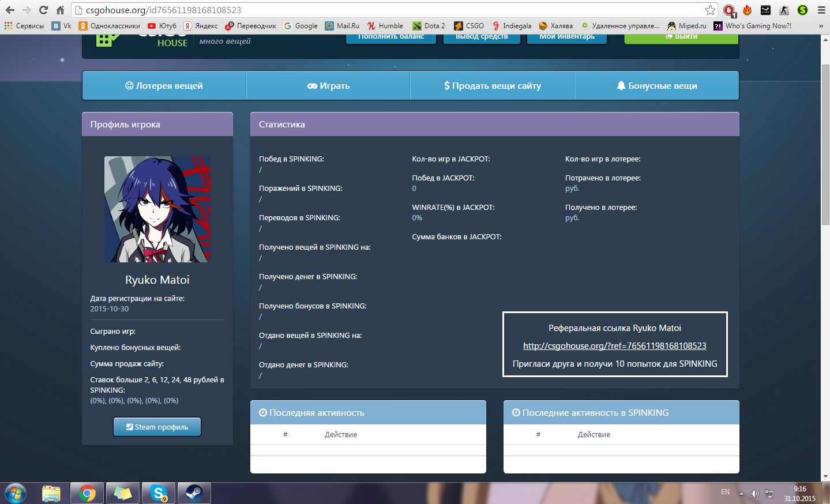
Task: Click the browser Back arrow
Action: [10, 10]
